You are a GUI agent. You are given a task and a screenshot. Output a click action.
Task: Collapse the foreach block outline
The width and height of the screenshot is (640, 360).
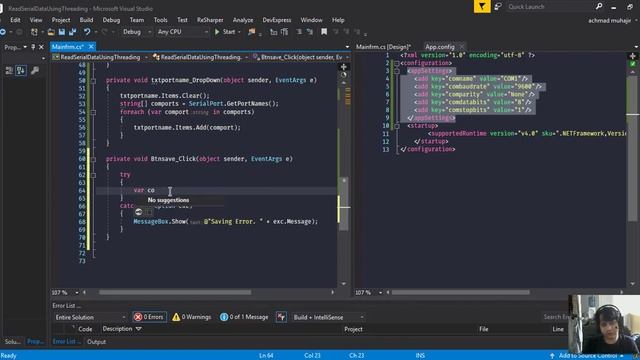tap(93, 112)
